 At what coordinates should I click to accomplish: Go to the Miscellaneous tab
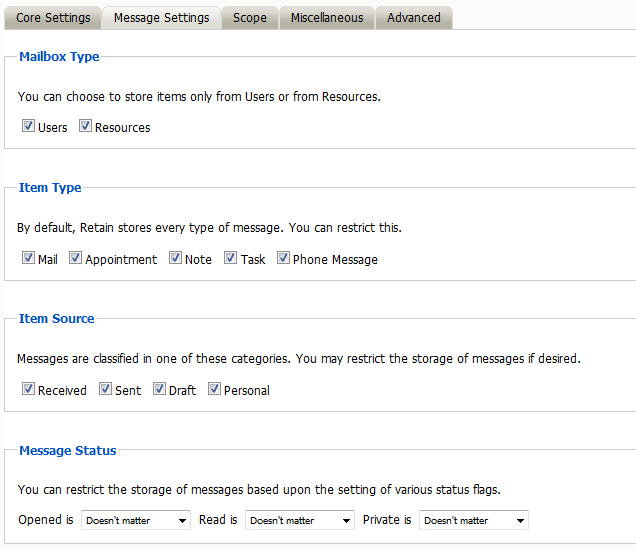point(327,18)
